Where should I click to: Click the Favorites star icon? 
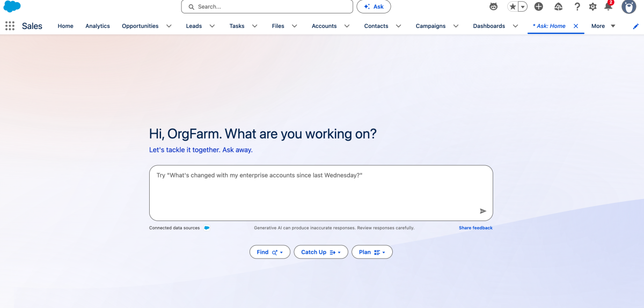513,6
